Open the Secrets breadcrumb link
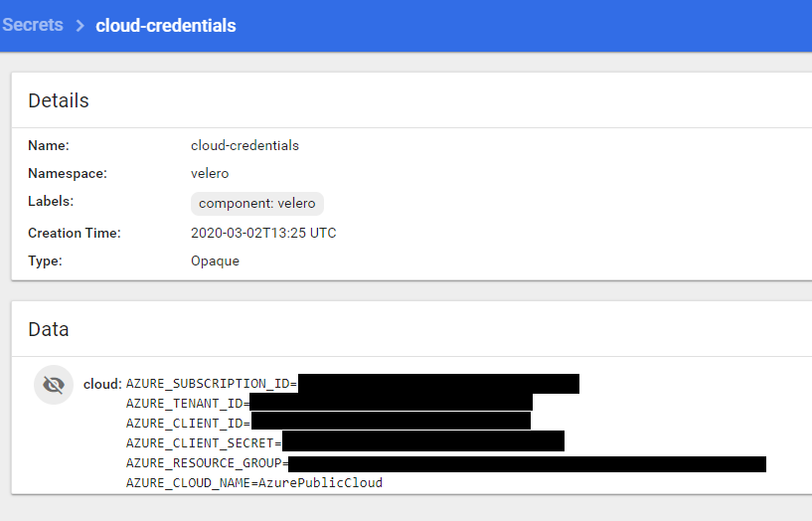This screenshot has height=521, width=812. 33,25
